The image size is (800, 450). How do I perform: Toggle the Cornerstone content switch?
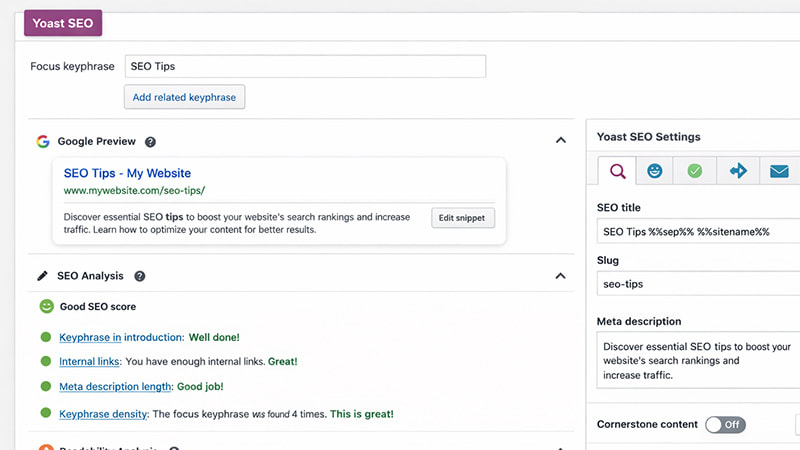point(726,424)
